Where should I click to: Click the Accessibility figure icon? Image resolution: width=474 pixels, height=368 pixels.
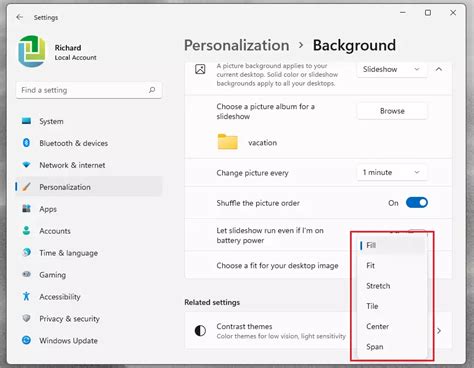tap(26, 296)
